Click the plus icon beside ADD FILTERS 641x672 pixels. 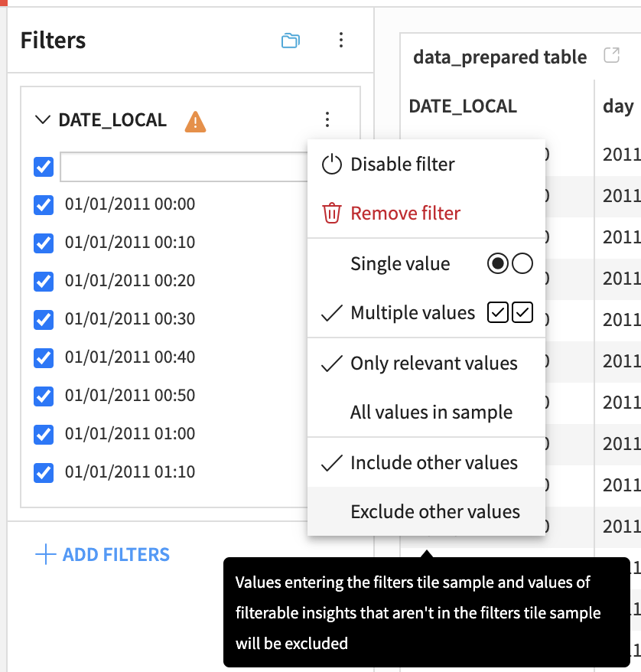(45, 554)
